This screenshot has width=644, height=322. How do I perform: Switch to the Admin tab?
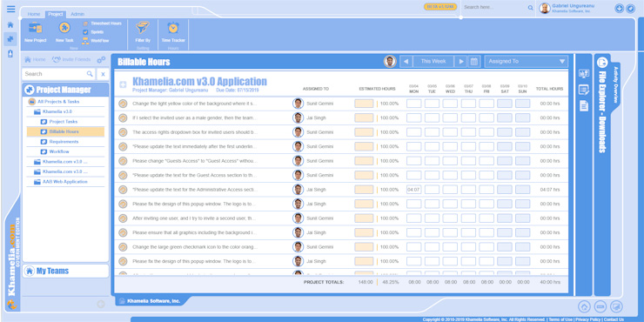[77, 15]
